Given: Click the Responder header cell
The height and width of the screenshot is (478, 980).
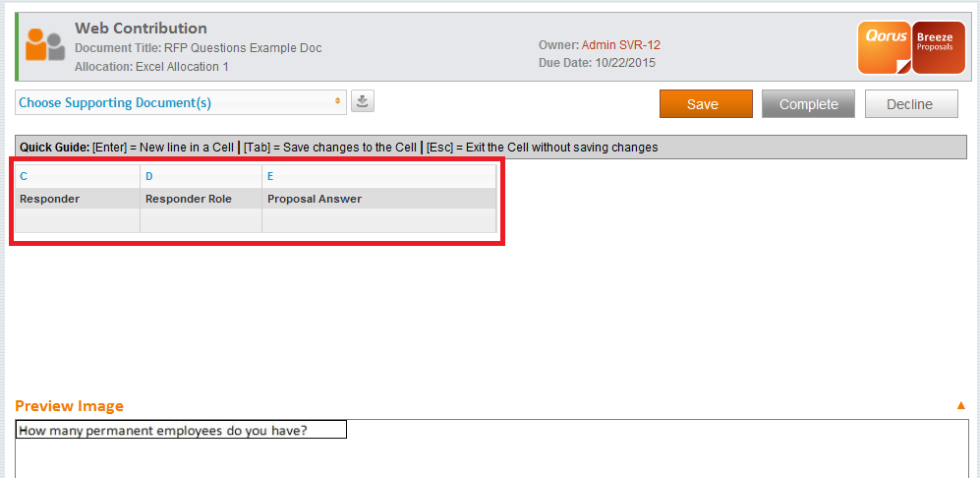Looking at the screenshot, I should [78, 199].
